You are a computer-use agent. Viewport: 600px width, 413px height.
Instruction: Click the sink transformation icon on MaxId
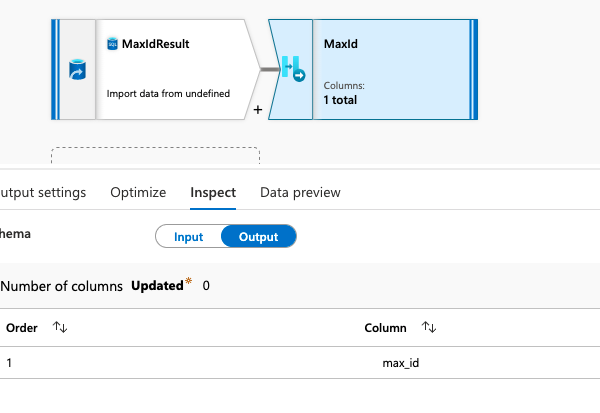pos(293,69)
